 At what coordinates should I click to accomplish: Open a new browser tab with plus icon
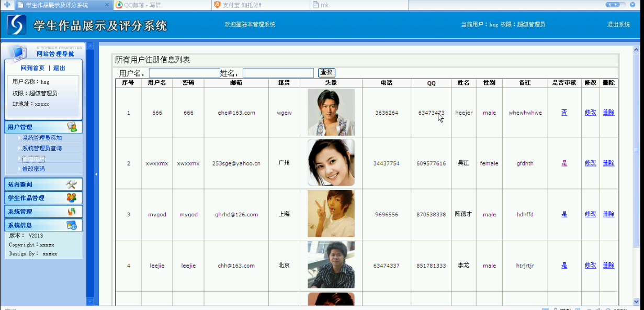click(x=7, y=5)
